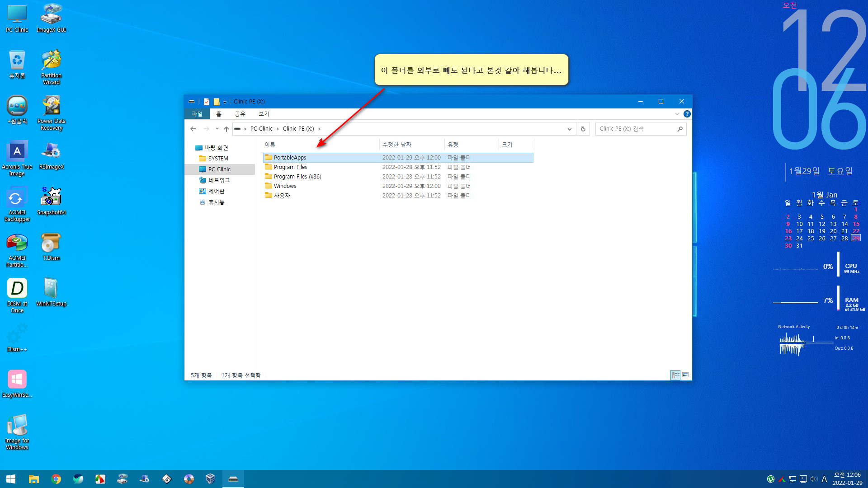Open the PC Clinic desktop icon
This screenshot has width=868, height=488.
coord(17,19)
